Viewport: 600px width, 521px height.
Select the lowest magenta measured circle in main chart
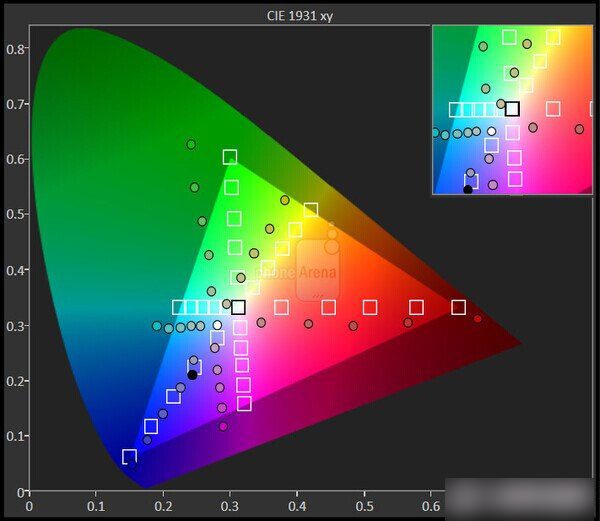[x=223, y=426]
